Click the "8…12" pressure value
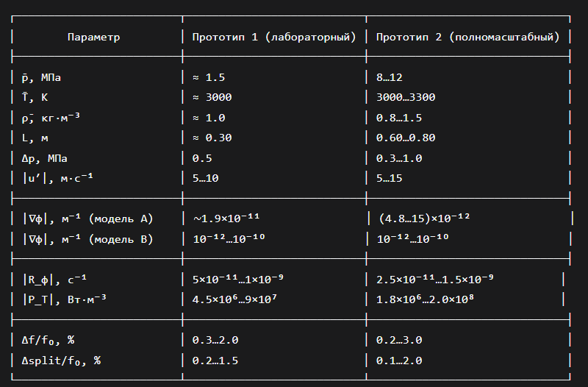This screenshot has height=387, width=588. click(x=389, y=77)
